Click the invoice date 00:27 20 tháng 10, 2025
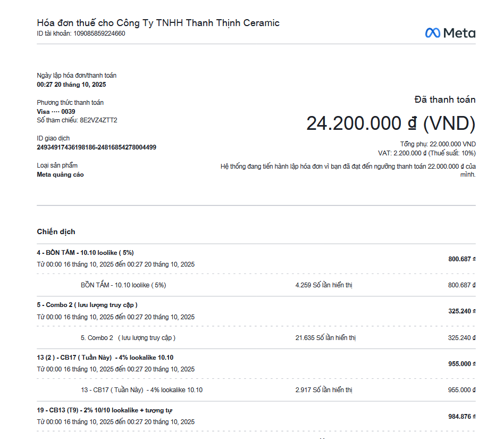Image resolution: width=504 pixels, height=439 pixels. click(x=71, y=85)
